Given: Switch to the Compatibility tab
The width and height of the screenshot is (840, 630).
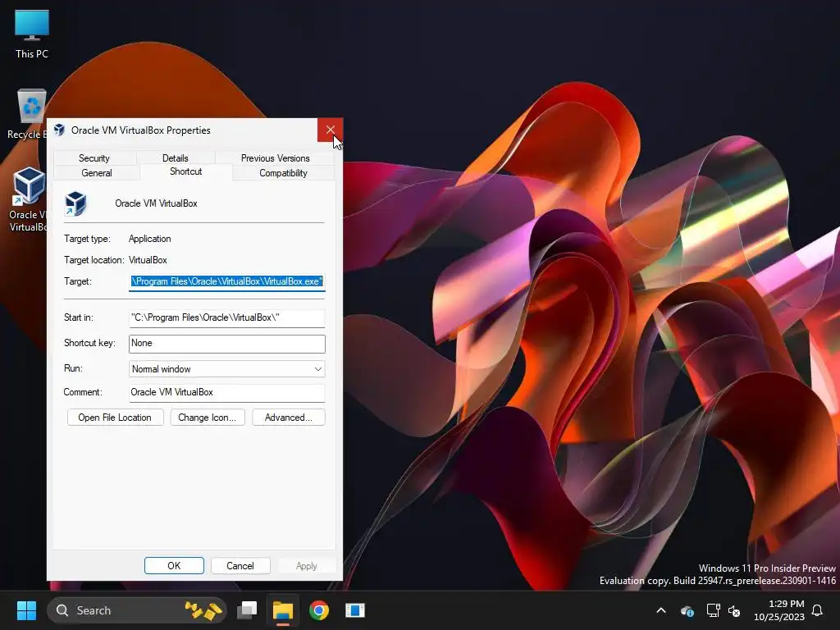Looking at the screenshot, I should [283, 173].
